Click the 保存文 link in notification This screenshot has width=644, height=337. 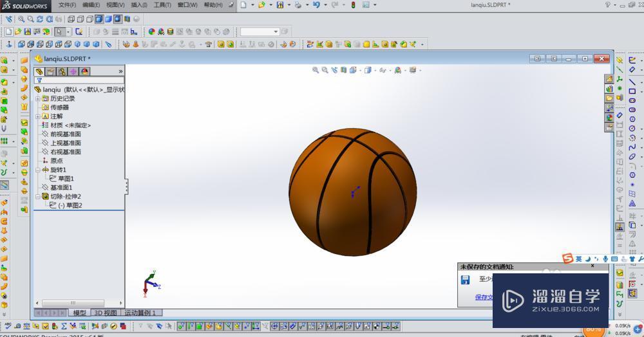pyautogui.click(x=484, y=297)
